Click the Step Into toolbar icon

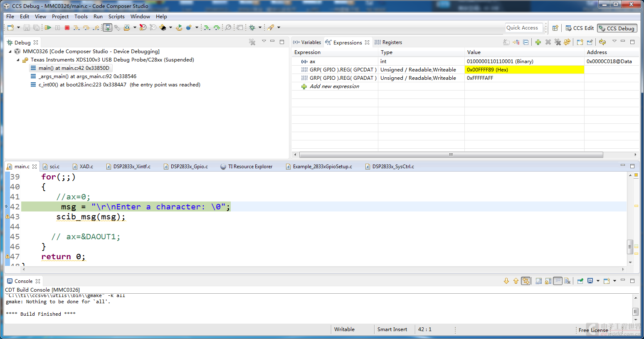76,28
